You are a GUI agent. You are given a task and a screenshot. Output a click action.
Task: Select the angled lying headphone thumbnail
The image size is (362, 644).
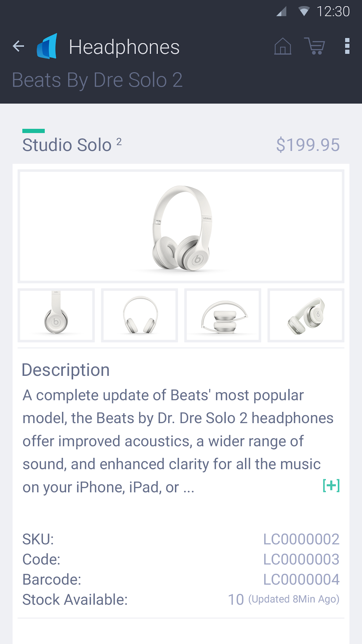tap(306, 315)
